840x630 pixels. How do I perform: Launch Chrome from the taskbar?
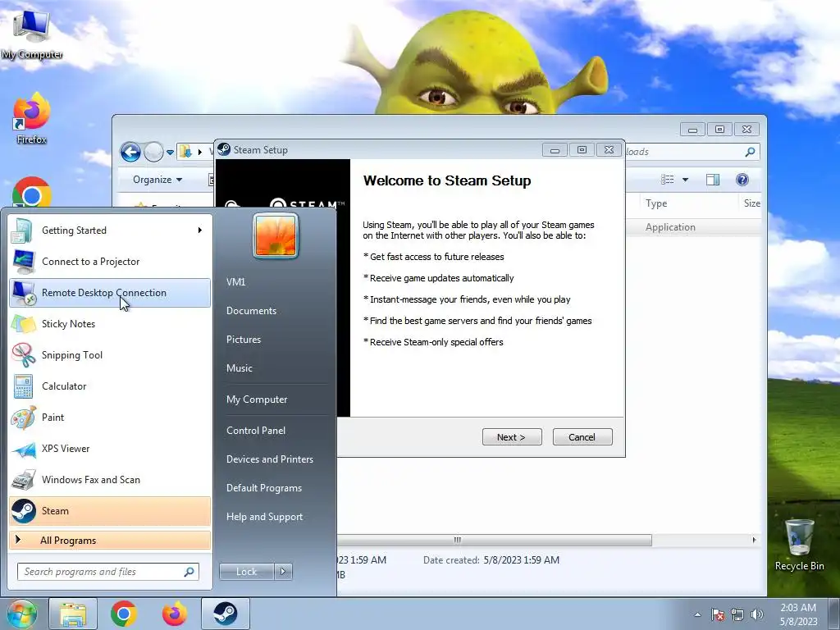pos(123,614)
